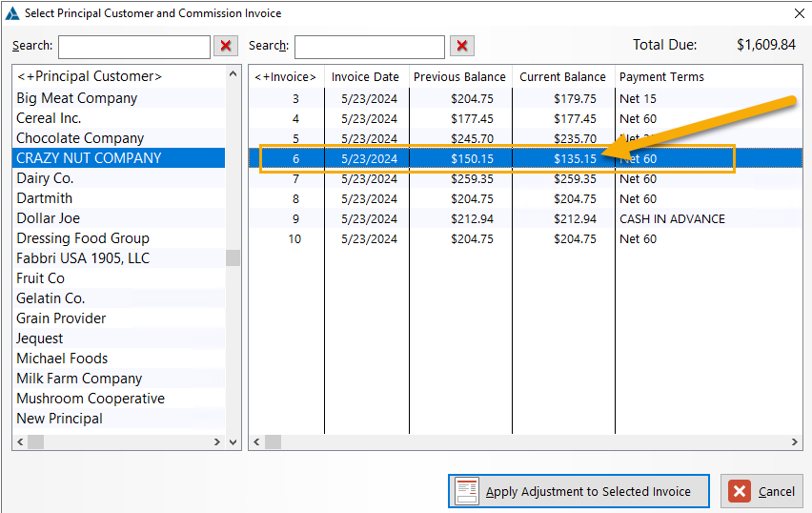Sort by <+Invoice> column header
Viewport: 812px width, 513px height.
[x=286, y=76]
